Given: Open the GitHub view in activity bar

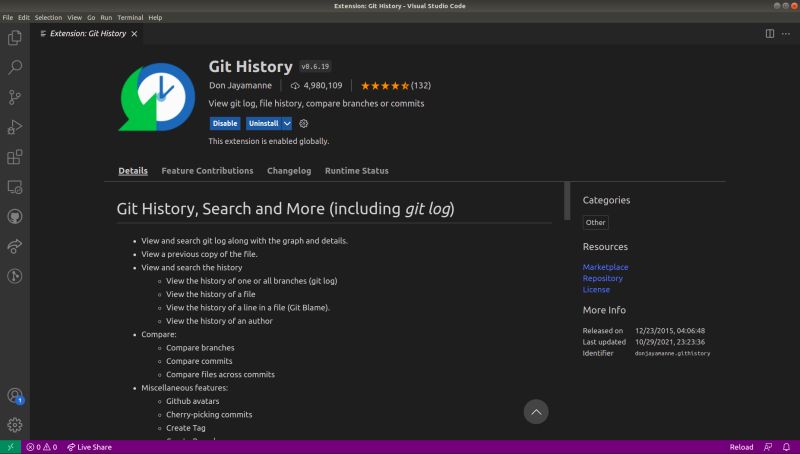Looking at the screenshot, I should click(x=15, y=216).
